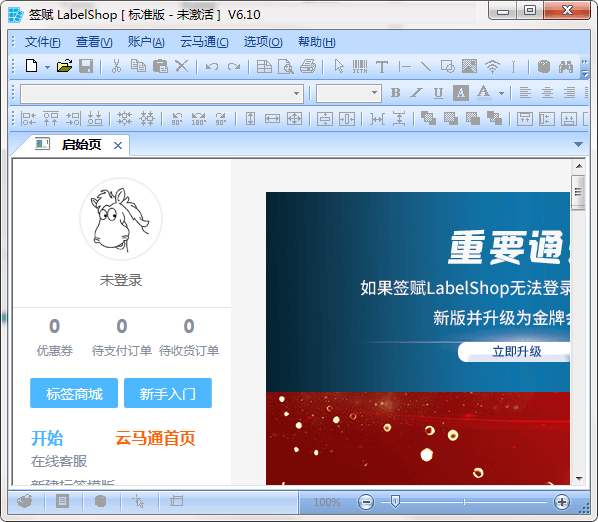Select the diagonal line drawing tool
598x522 pixels.
(426, 67)
